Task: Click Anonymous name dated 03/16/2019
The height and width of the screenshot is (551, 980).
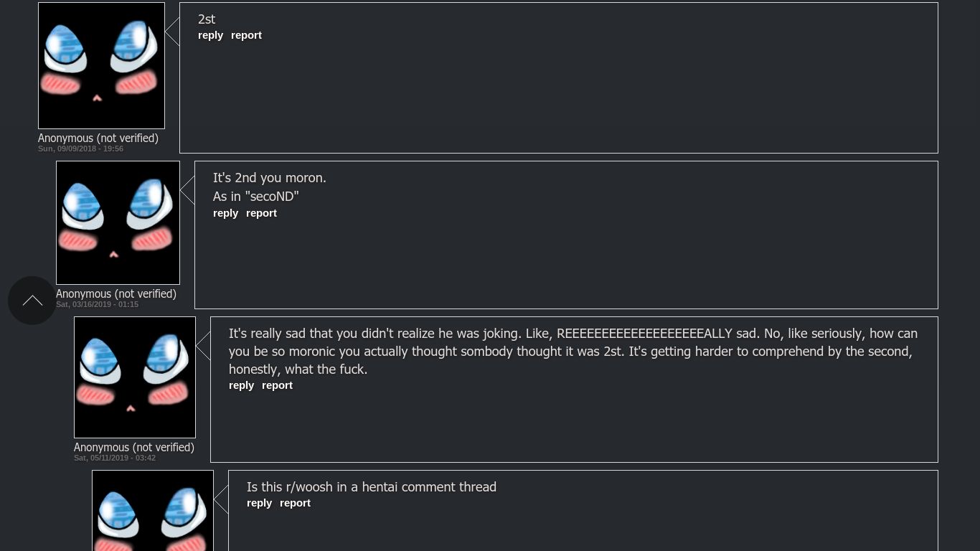Action: [116, 293]
